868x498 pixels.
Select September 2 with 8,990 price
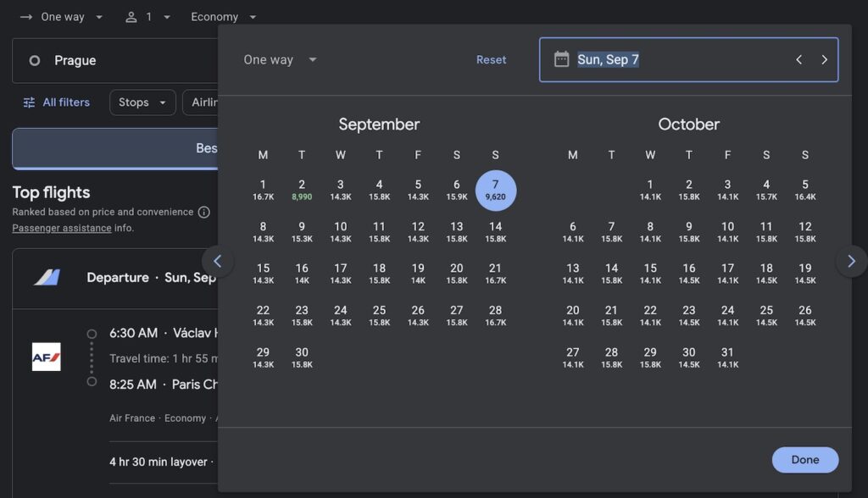point(302,190)
